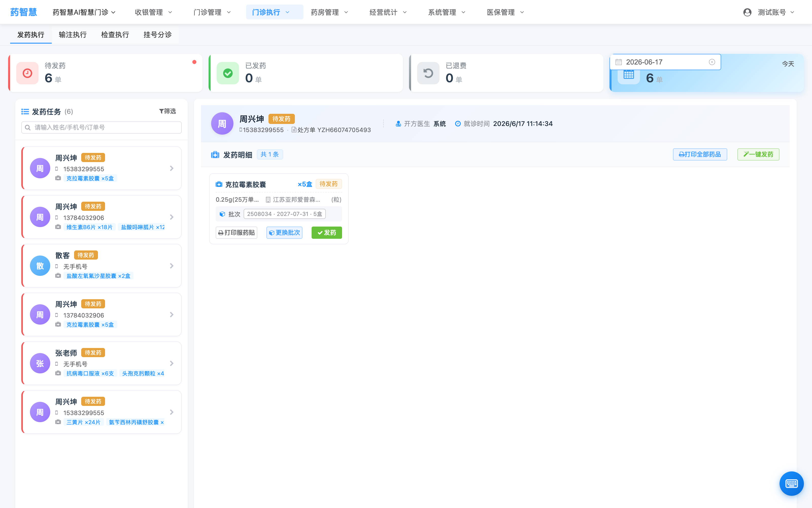Screen dimensions: 812x508
Task: Click the batch cube icon beside 批次
Action: 222,214
